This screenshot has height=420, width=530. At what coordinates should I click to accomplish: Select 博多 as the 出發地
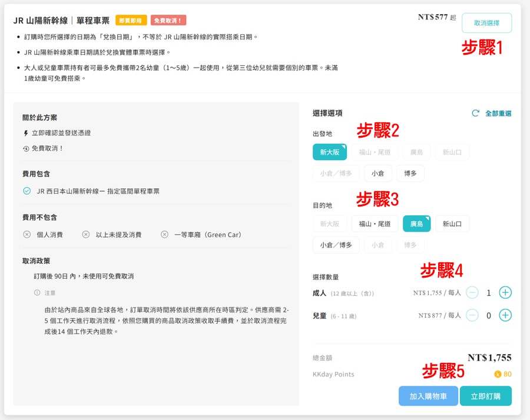click(410, 173)
